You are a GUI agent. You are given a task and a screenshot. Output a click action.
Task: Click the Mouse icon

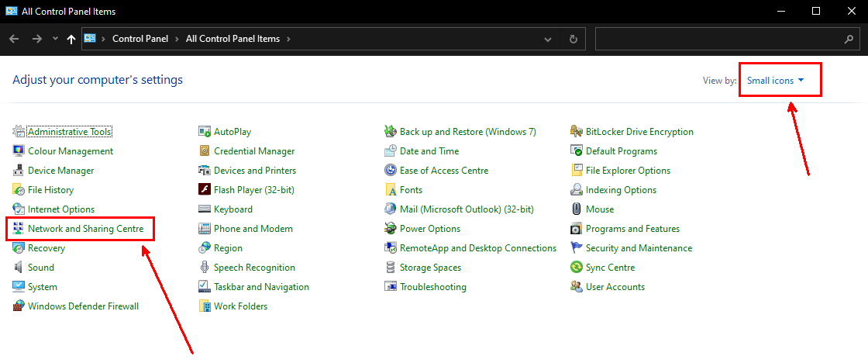(x=577, y=209)
